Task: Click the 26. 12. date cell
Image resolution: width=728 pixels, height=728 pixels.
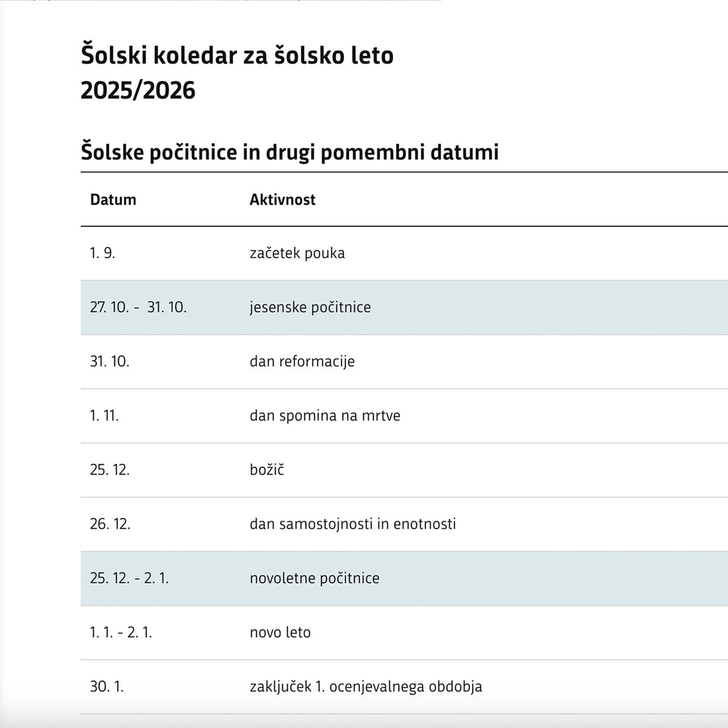Action: tap(110, 525)
